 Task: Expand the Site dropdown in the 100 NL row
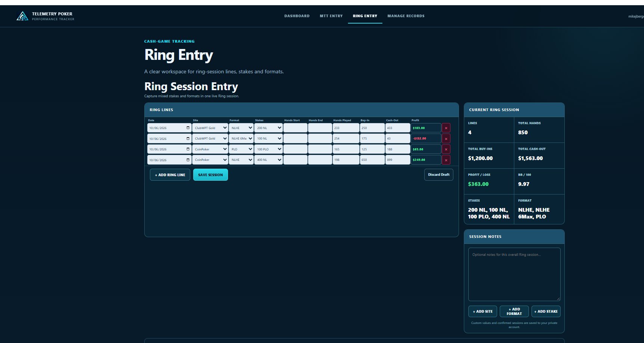(210, 138)
